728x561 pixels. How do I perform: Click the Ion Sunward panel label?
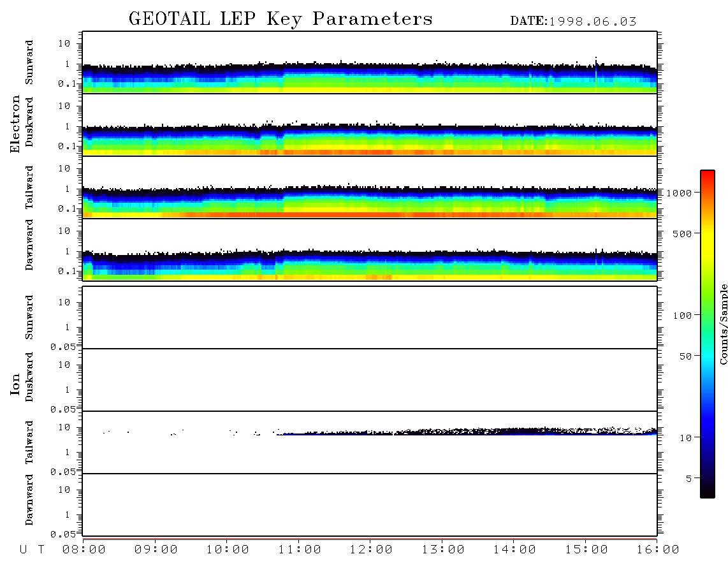click(x=29, y=317)
